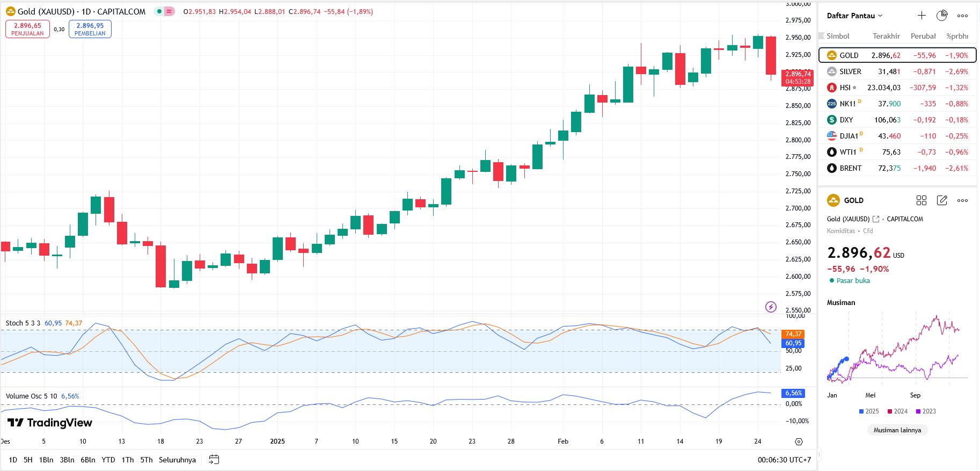Viewport: 980px width, 471px height.
Task: Click the Musiman lainnya button
Action: pyautogui.click(x=897, y=430)
